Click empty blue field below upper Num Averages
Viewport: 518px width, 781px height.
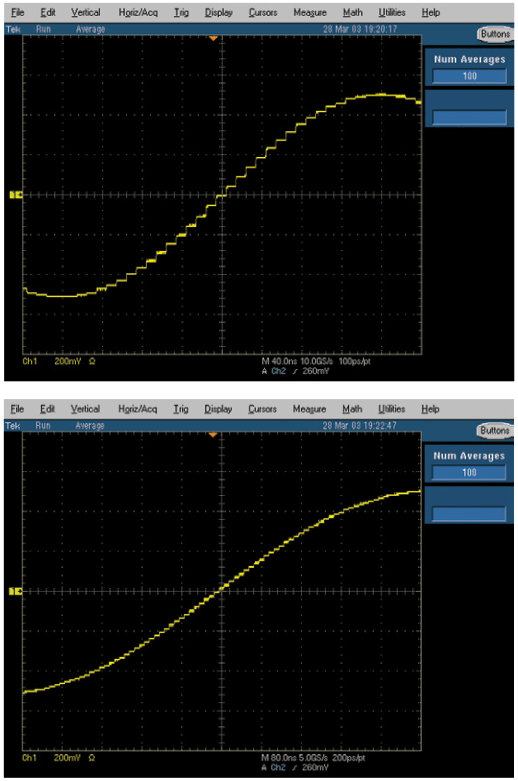pos(470,117)
